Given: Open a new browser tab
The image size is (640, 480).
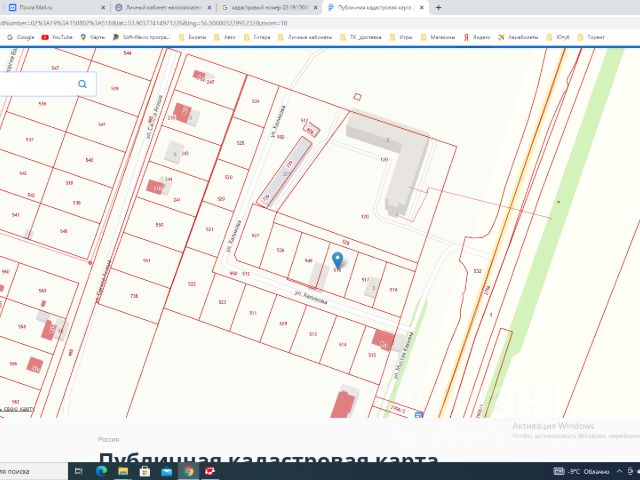Looking at the screenshot, I should [x=438, y=7].
